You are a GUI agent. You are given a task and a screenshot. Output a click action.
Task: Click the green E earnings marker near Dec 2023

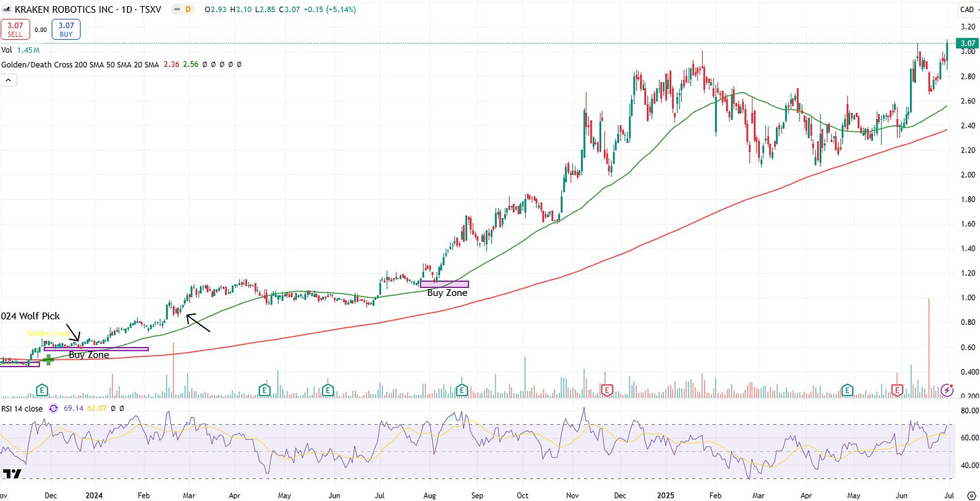(42, 389)
